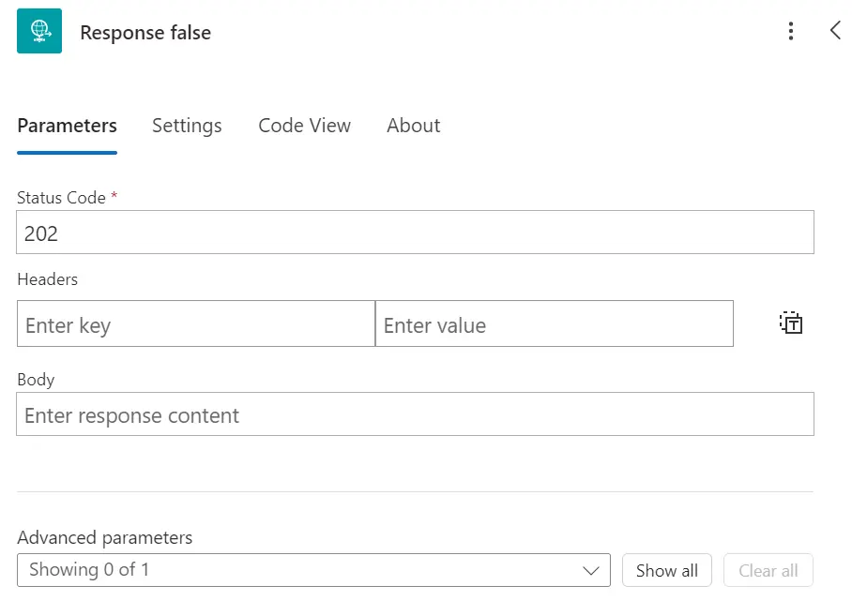Select the Parameters tab
This screenshot has height=616, width=852.
tap(67, 126)
